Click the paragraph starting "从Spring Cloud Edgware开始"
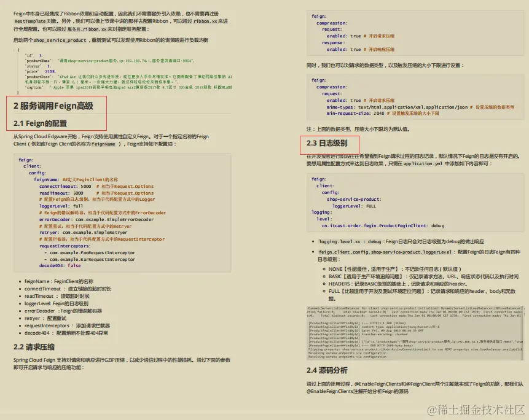Image resolution: width=529 pixels, height=420 pixels. coord(111,140)
